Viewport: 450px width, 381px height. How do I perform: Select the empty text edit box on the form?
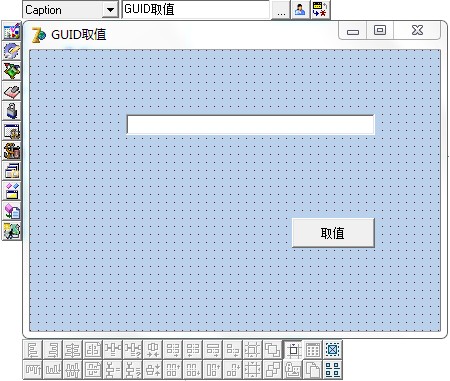(250, 125)
